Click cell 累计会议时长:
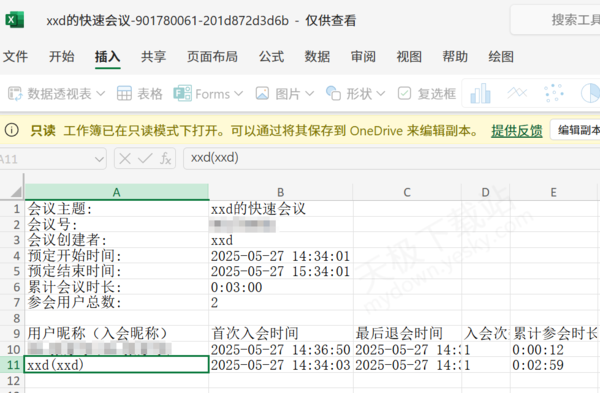 [117, 287]
